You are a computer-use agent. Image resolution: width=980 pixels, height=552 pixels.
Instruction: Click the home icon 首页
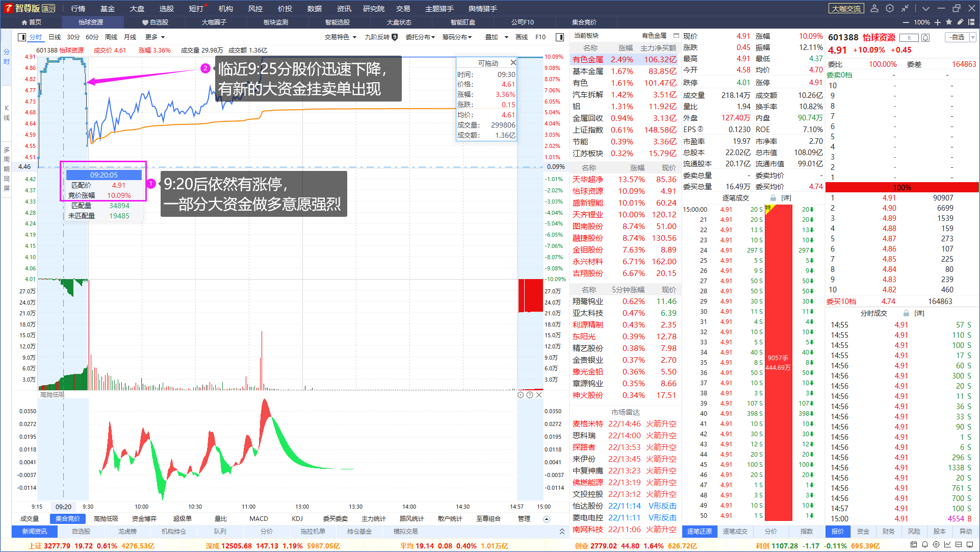coord(24,22)
